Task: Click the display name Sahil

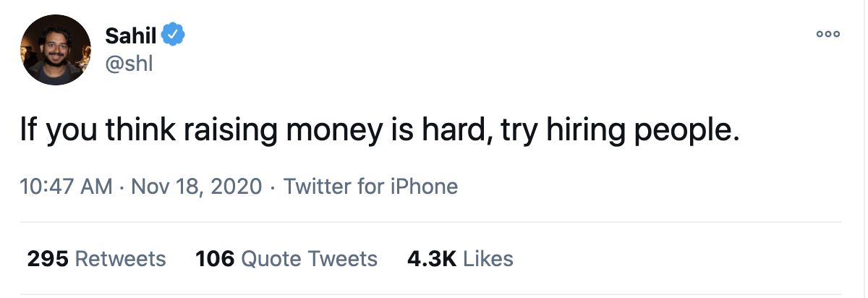Action: (130, 34)
